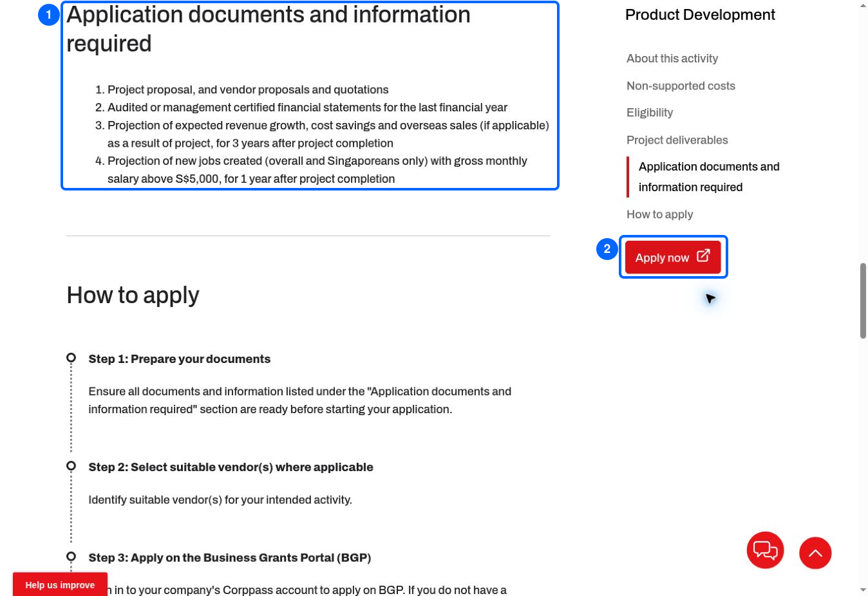The height and width of the screenshot is (596, 868).
Task: Click the scrollbar down arrow
Action: click(863, 590)
